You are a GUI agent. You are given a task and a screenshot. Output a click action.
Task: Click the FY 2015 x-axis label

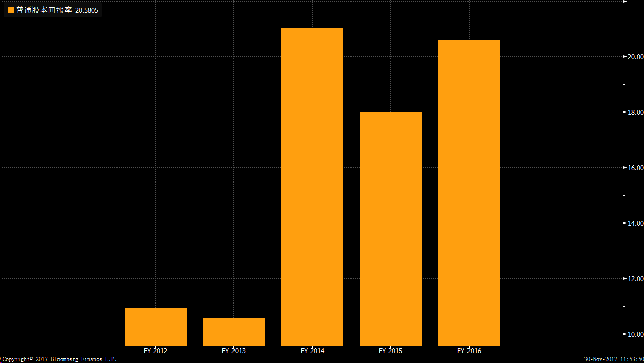(390, 351)
